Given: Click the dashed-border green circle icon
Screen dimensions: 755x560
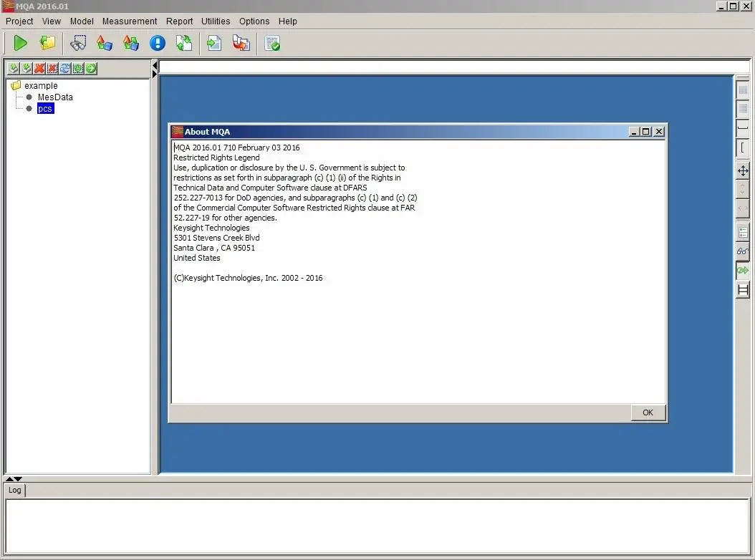Looking at the screenshot, I should (x=78, y=68).
